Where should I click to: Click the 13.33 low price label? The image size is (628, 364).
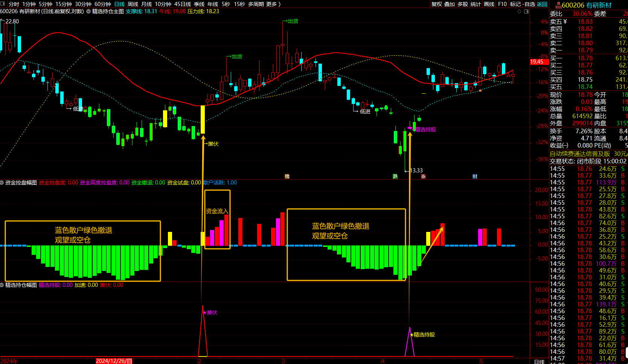tap(416, 171)
